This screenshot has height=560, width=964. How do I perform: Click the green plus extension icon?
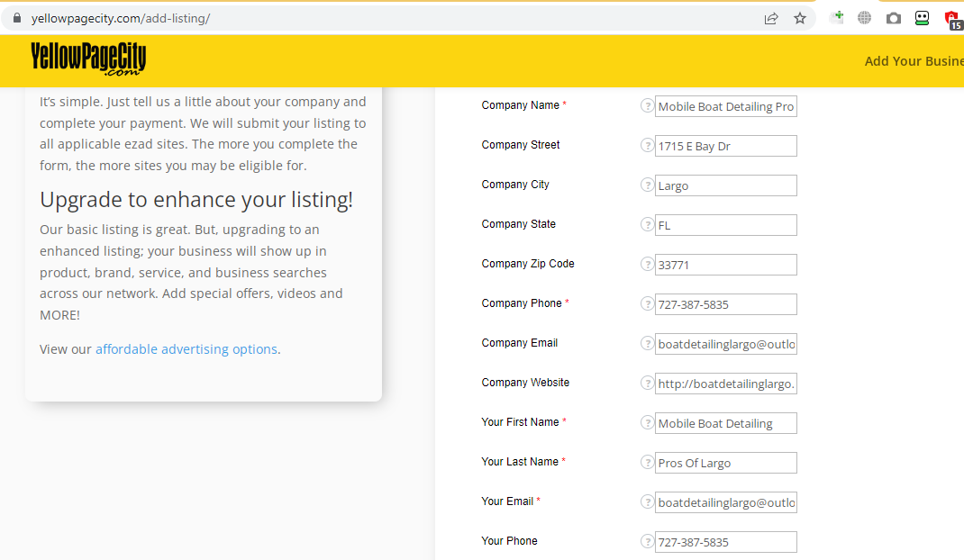coord(837,17)
